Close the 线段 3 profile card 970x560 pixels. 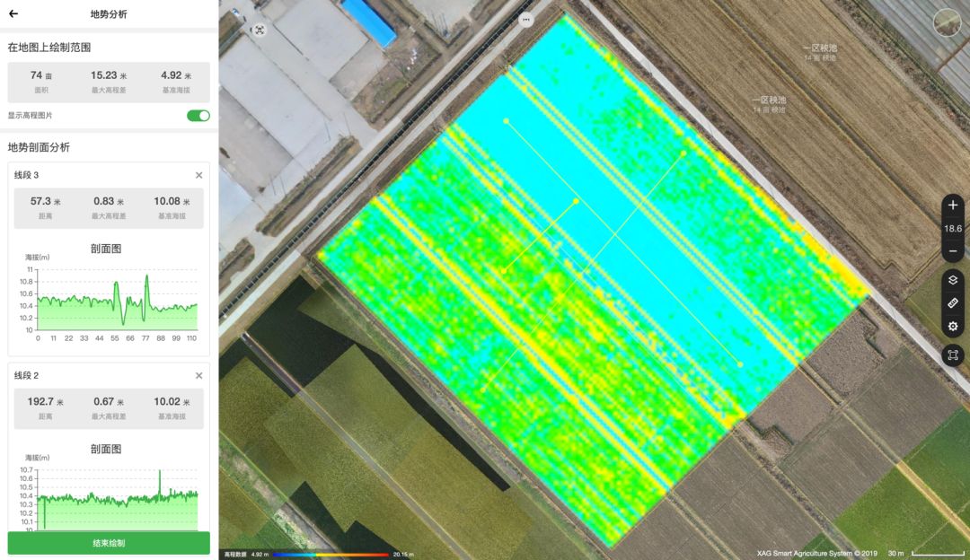(199, 175)
